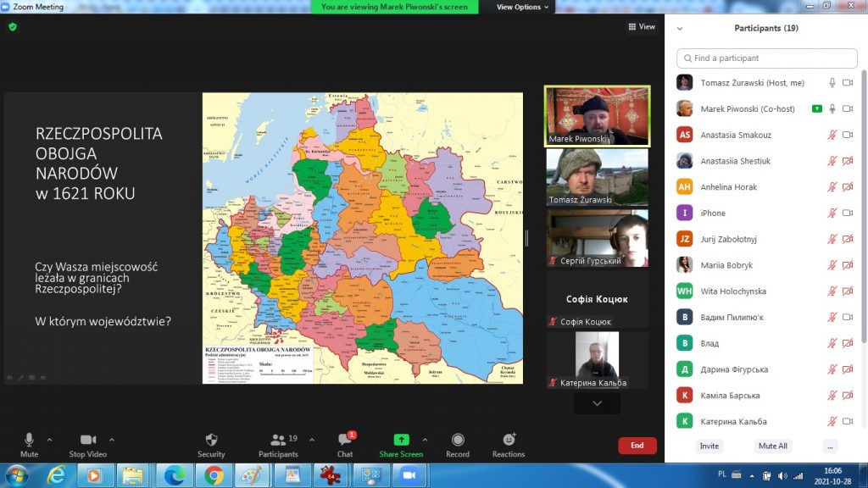
Task: Click the Mute All button
Action: (772, 446)
